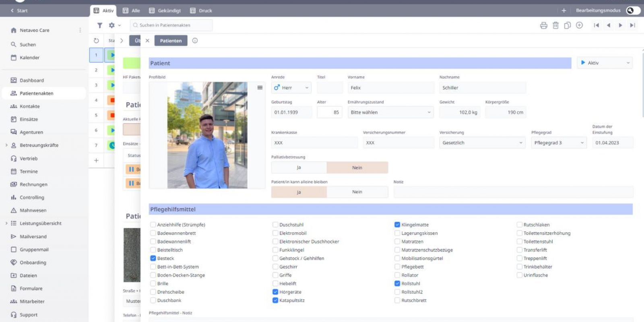Screen dimensions: 644x322
Task: Click the Patienten tab button
Action: tap(171, 41)
